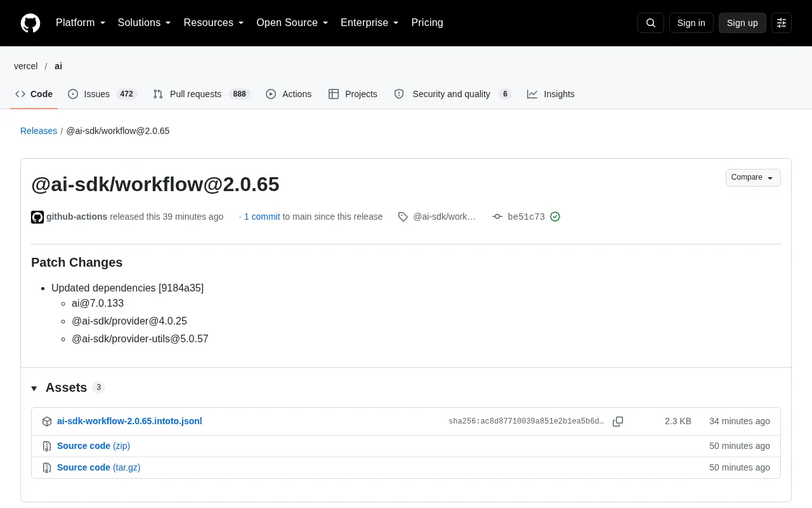This screenshot has width=812, height=508.
Task: Download Source code (zip)
Action: (93, 446)
